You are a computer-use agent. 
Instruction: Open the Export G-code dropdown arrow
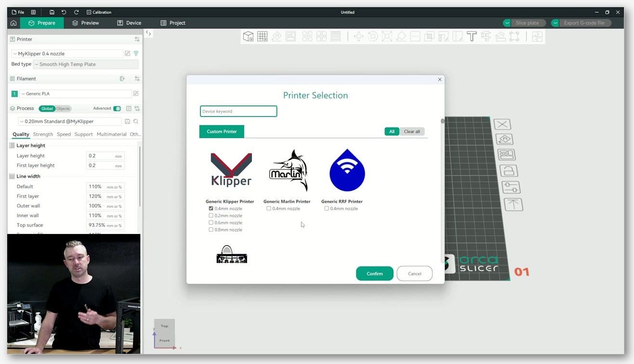555,23
